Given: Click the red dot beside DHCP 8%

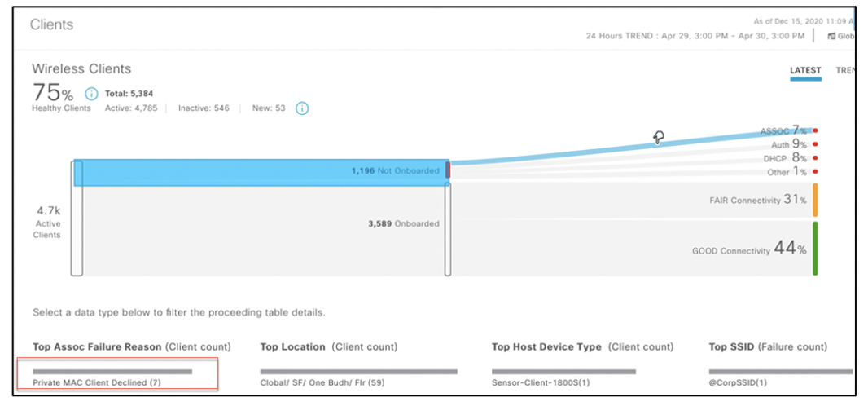Looking at the screenshot, I should click(815, 158).
